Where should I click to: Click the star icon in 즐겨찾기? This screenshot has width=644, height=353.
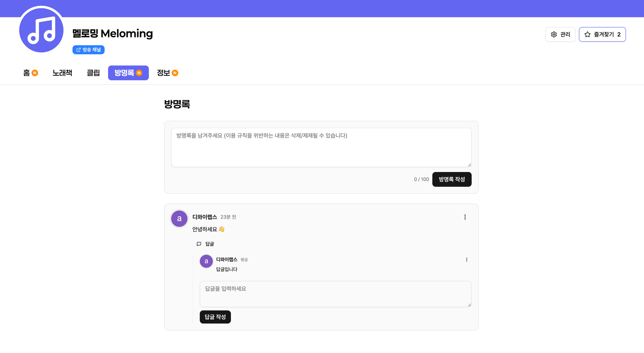tap(587, 34)
